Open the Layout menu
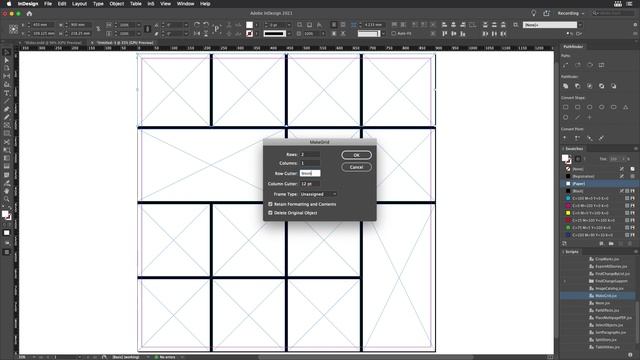Viewport: 640px width, 360px height. coord(79,4)
